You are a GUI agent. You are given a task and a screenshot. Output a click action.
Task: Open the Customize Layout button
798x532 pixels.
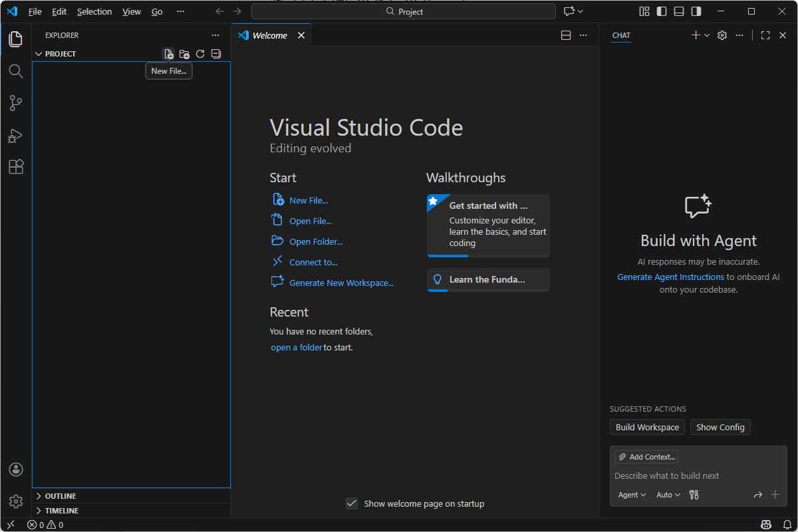click(x=644, y=11)
